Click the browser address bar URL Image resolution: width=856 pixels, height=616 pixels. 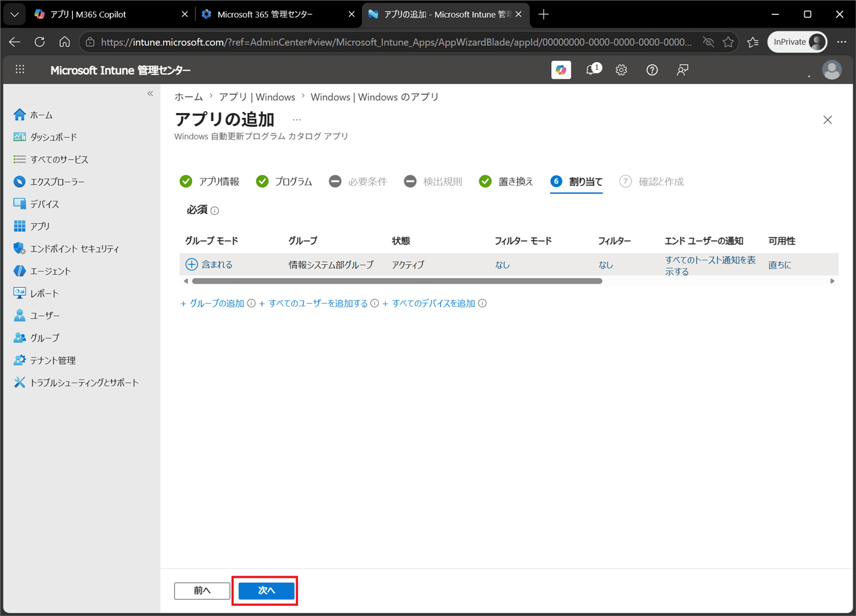396,42
